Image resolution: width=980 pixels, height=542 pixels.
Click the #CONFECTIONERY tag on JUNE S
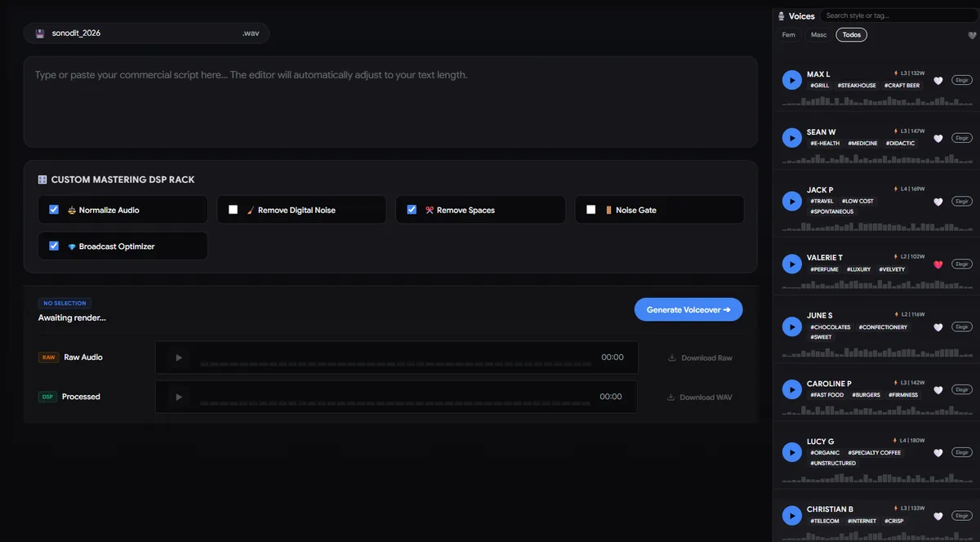coord(883,327)
